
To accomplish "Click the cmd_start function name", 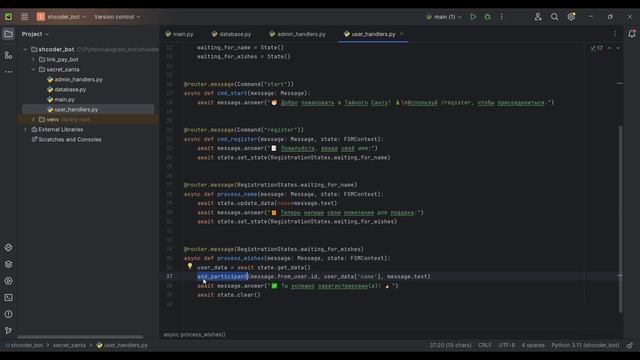I will click(x=232, y=93).
